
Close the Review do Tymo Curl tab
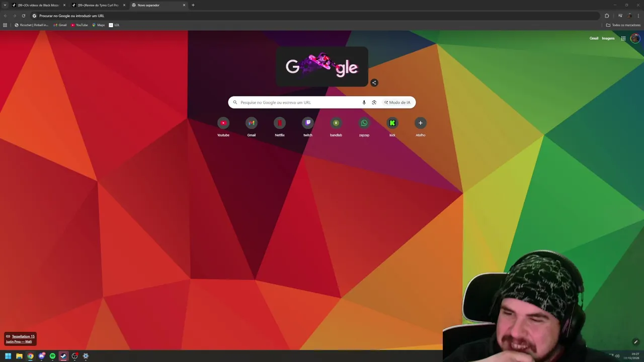[x=124, y=5]
